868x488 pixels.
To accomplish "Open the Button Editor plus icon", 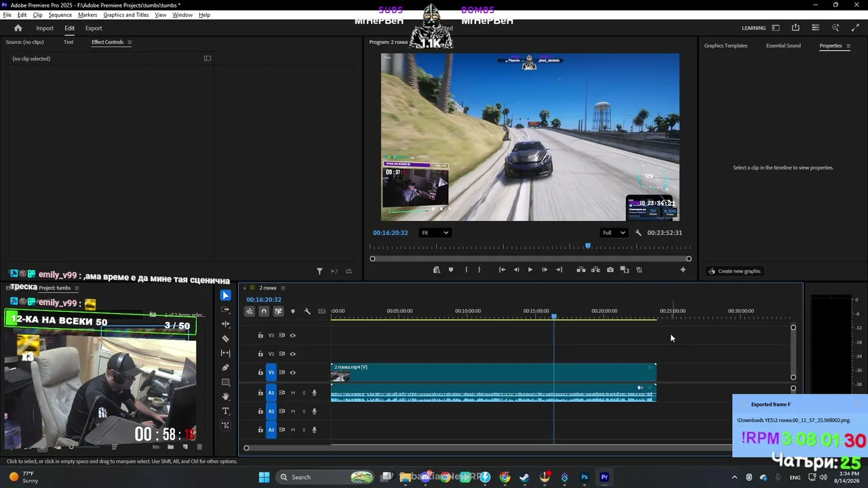I will 683,270.
